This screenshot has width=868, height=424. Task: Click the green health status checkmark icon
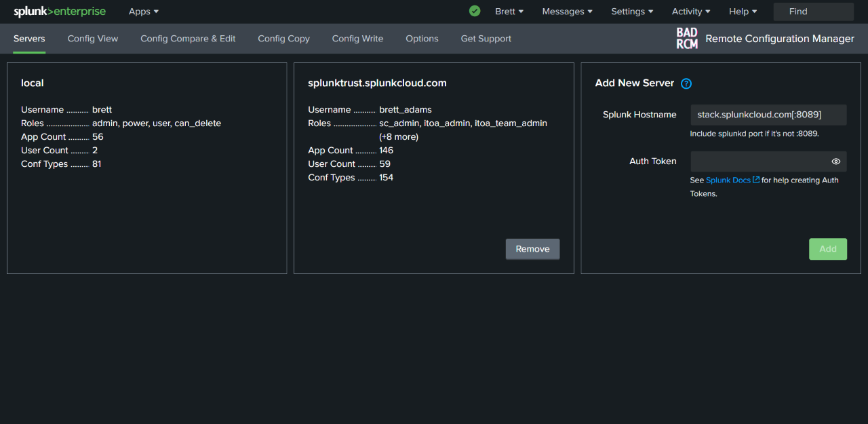click(x=475, y=11)
